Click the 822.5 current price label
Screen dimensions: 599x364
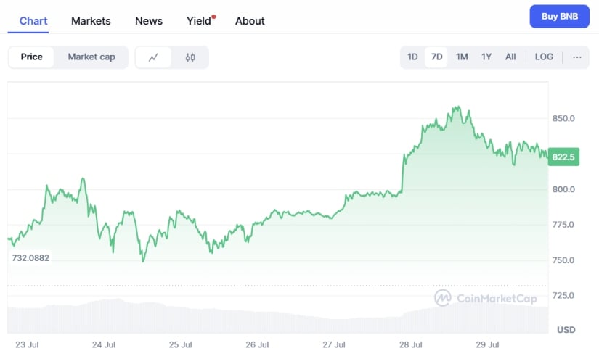[x=563, y=157]
